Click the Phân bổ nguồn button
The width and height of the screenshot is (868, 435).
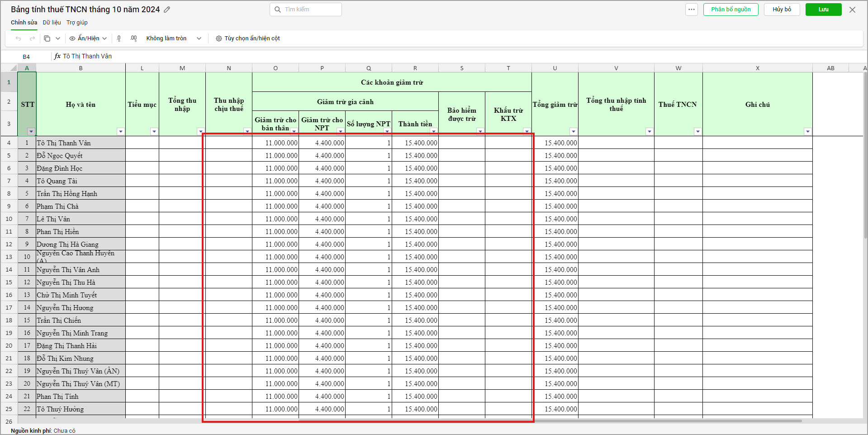click(x=730, y=10)
